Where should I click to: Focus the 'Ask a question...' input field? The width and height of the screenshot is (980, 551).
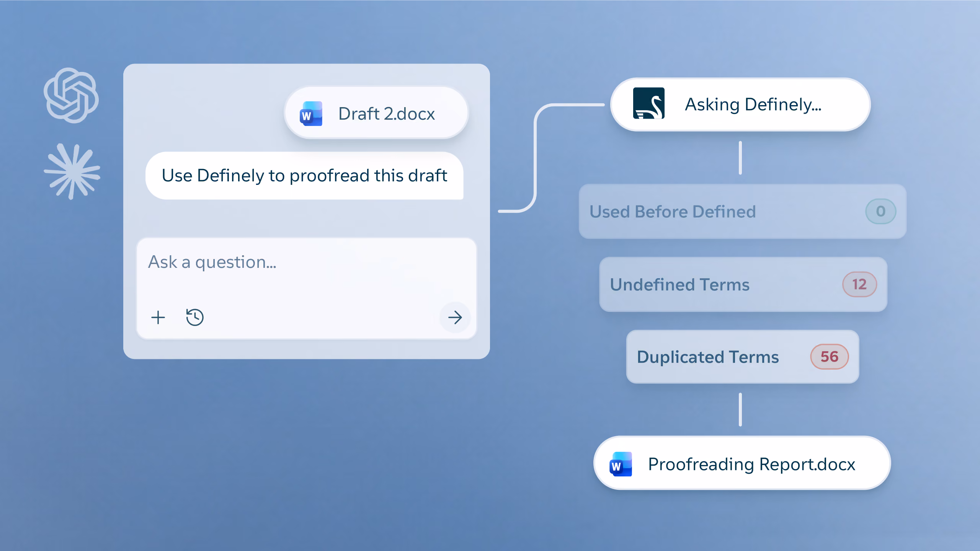pos(306,288)
